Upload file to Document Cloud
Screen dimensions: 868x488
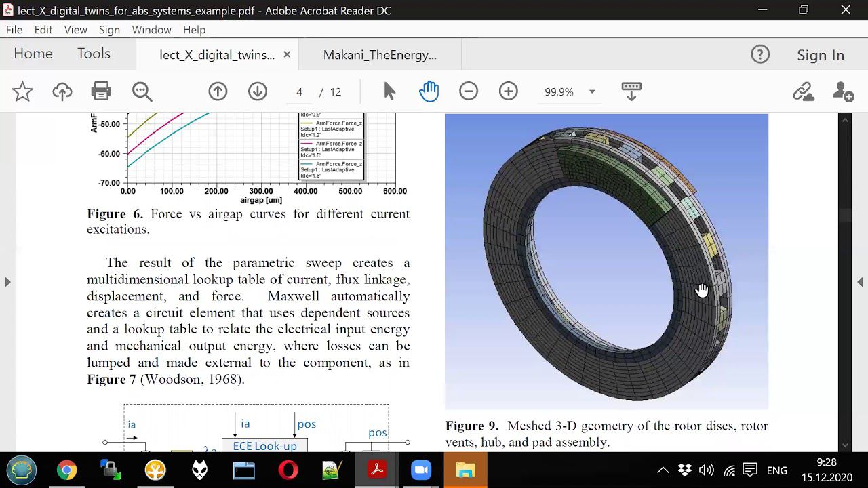tap(62, 91)
